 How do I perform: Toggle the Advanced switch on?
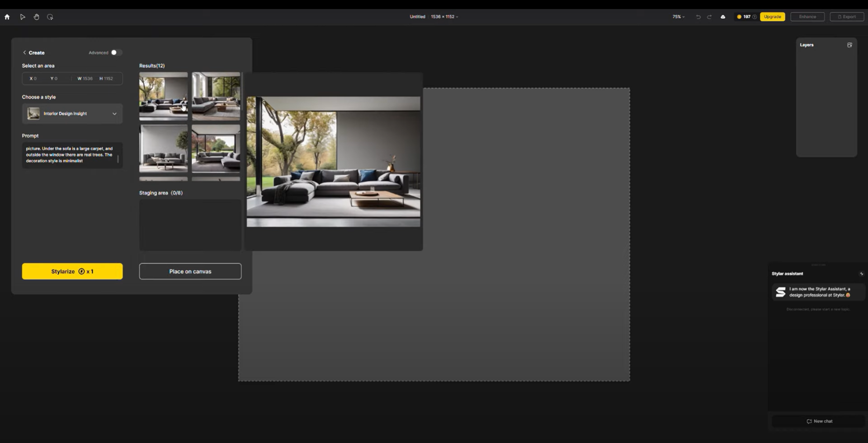116,53
